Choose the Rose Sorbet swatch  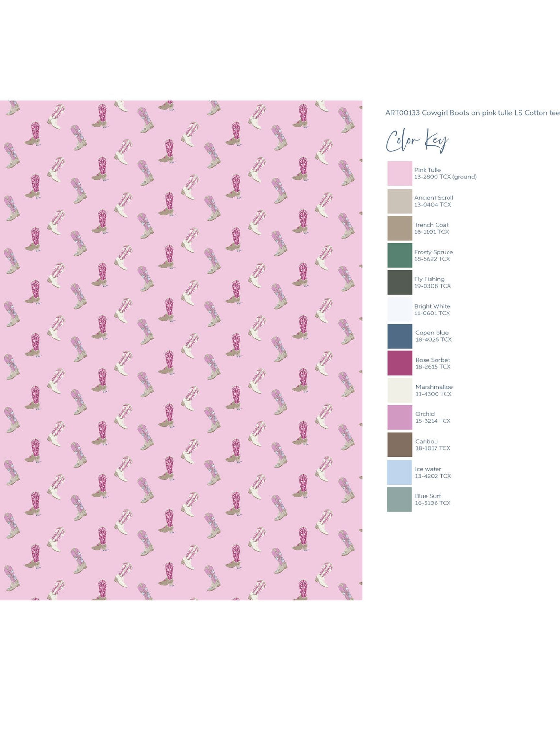[399, 363]
